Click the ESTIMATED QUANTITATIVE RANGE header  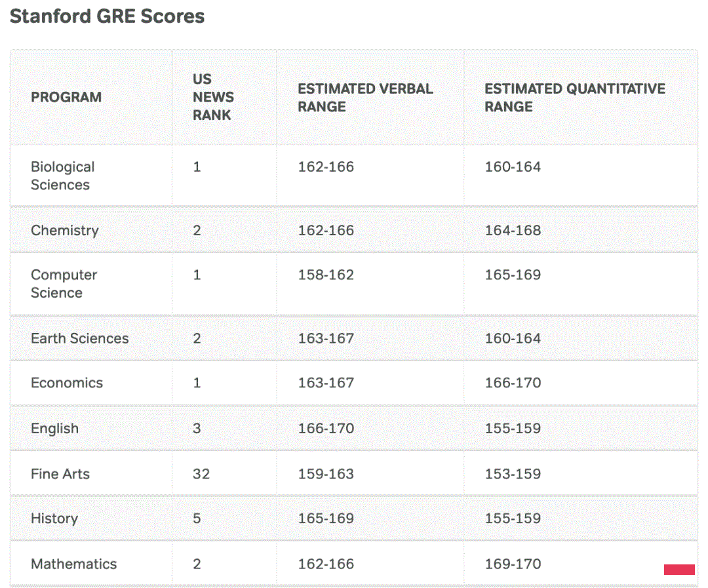(x=575, y=98)
